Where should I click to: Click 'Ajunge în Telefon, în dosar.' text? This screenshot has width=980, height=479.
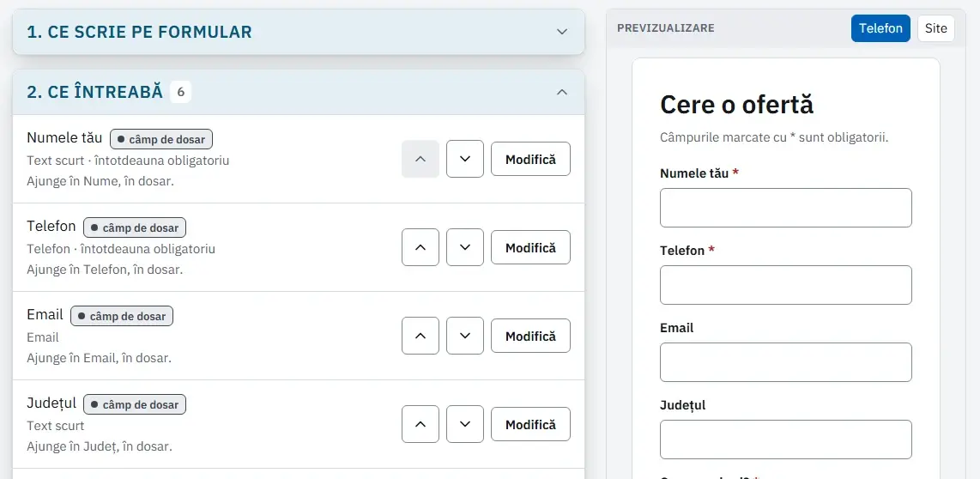[105, 270]
